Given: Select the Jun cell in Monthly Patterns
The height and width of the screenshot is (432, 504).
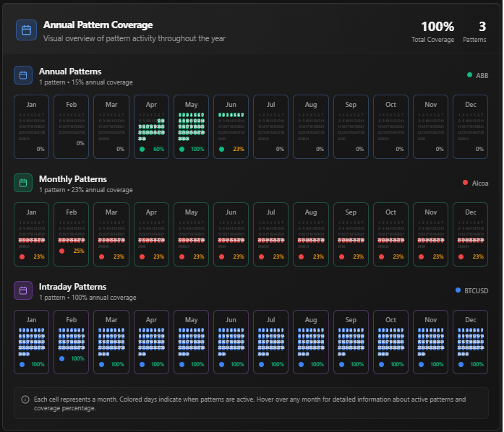Looking at the screenshot, I should click(x=231, y=234).
